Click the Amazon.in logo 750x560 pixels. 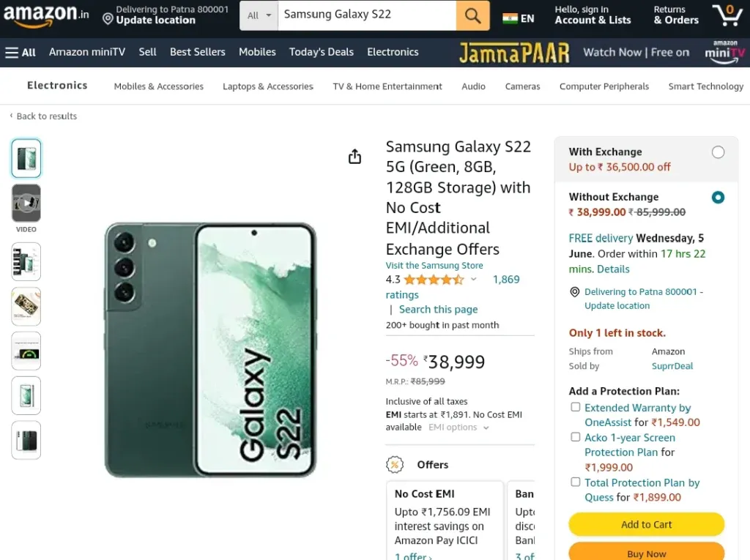(46, 15)
